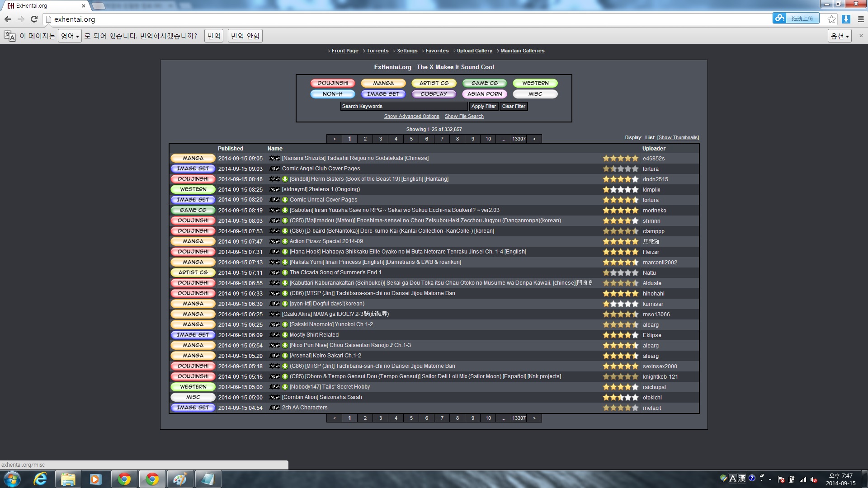The width and height of the screenshot is (868, 488).
Task: Click the uploader name kimplix
Action: tap(651, 190)
